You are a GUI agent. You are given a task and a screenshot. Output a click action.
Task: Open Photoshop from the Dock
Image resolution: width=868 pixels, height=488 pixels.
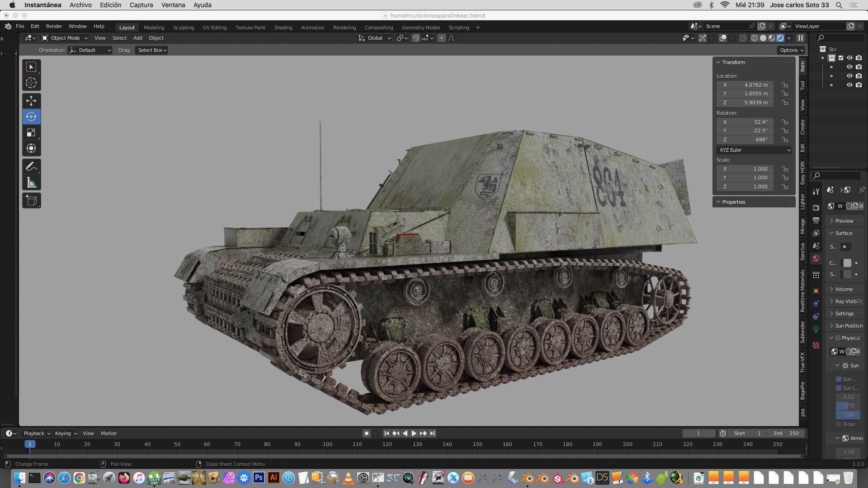click(259, 478)
